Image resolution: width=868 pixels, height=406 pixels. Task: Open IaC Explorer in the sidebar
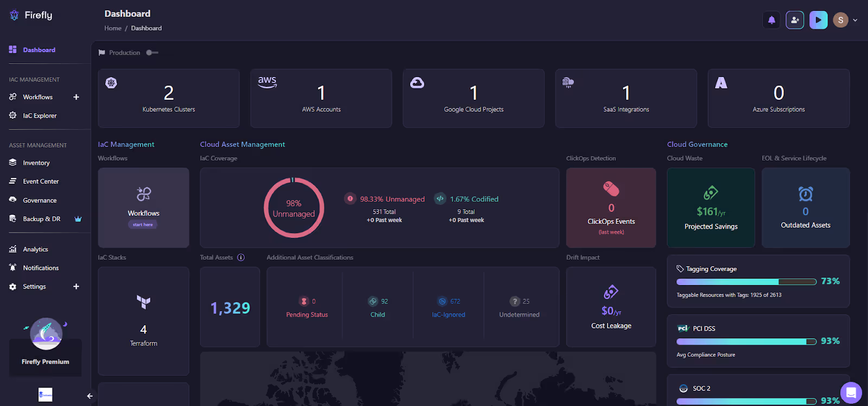click(x=40, y=115)
